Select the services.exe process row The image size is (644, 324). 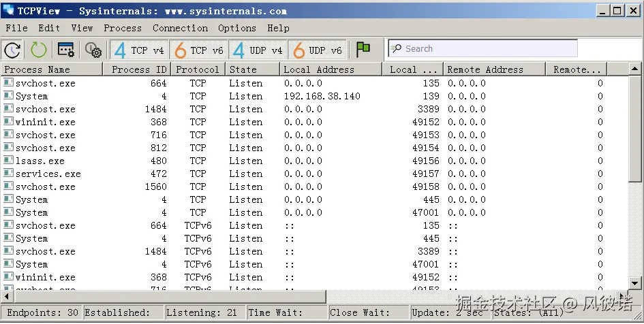pos(314,174)
